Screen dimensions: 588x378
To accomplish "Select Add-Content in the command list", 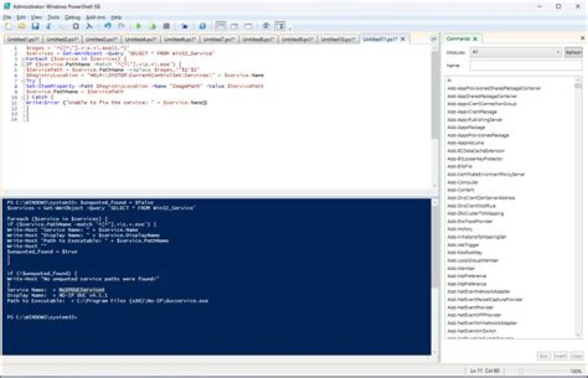I will click(461, 190).
